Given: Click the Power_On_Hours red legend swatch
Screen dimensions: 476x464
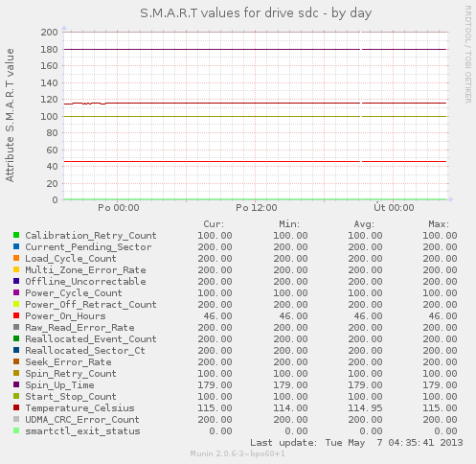Looking at the screenshot, I should (x=16, y=315).
